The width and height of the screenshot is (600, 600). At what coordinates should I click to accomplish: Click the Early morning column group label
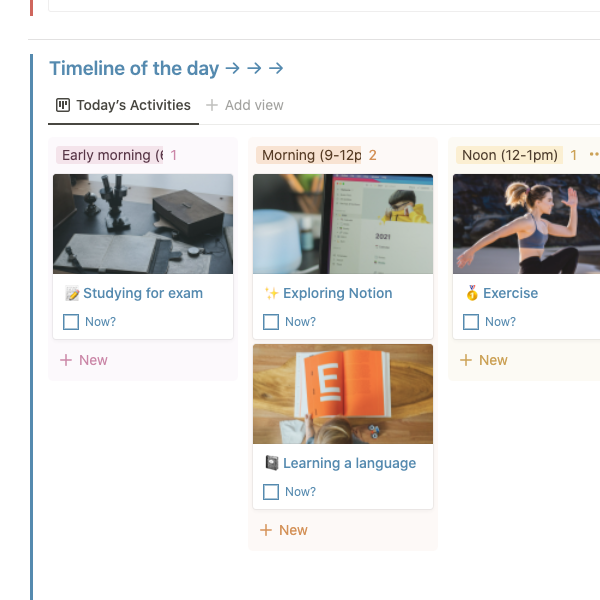[110, 155]
